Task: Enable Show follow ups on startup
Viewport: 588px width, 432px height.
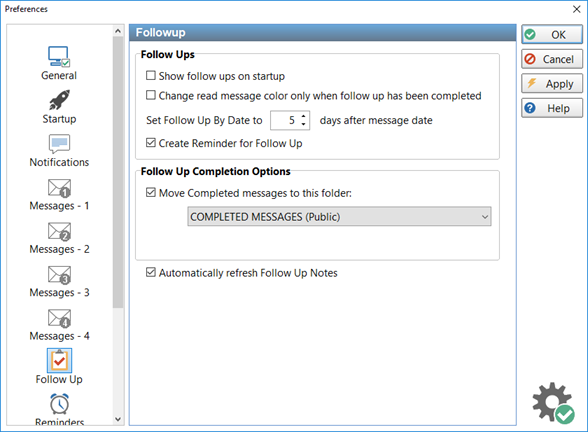Action: 151,76
